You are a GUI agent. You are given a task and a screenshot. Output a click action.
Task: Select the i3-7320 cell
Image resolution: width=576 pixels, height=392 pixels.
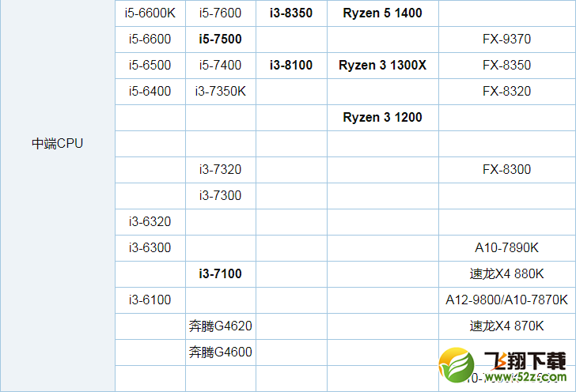221,170
